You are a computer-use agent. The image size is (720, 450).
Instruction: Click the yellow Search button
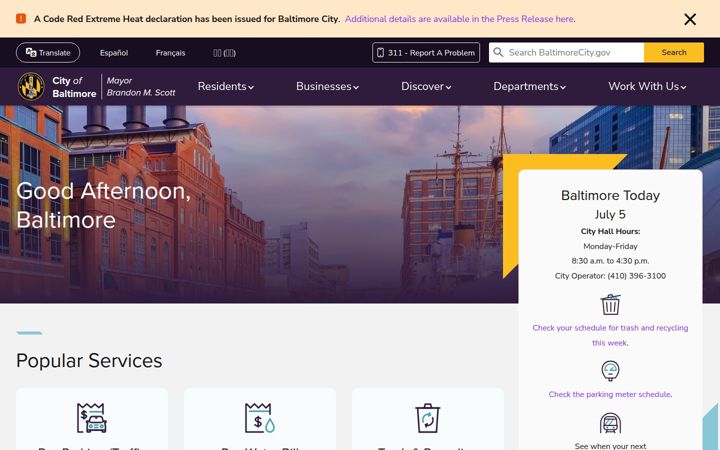pyautogui.click(x=674, y=52)
